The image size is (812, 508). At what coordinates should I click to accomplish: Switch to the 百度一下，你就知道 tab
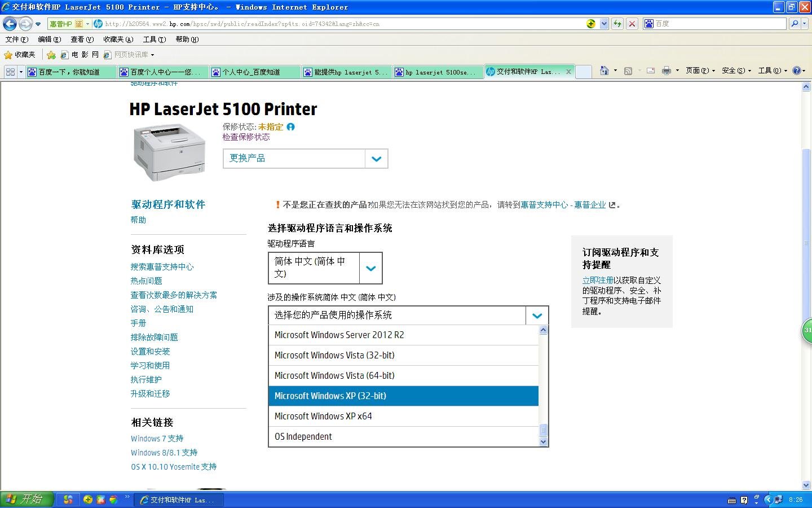pos(71,72)
